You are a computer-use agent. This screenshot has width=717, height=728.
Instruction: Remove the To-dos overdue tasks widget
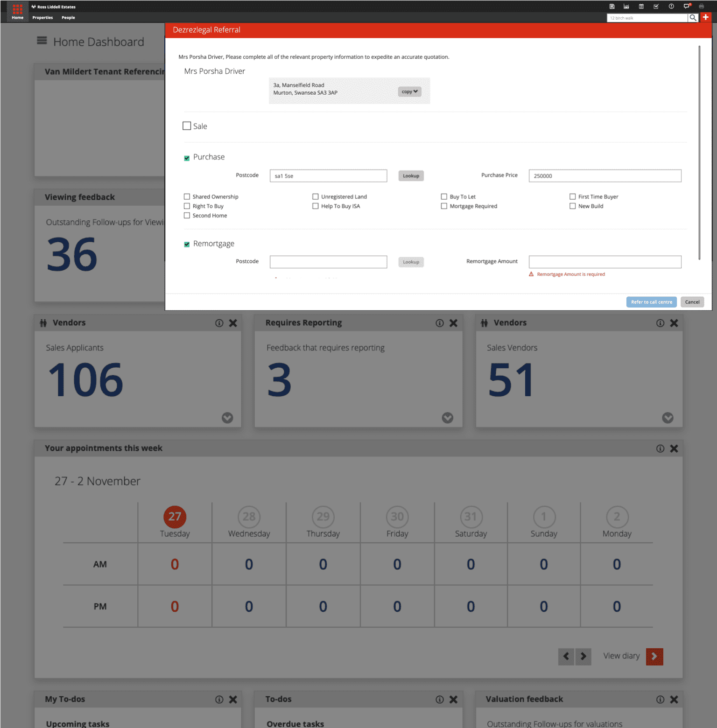[453, 700]
